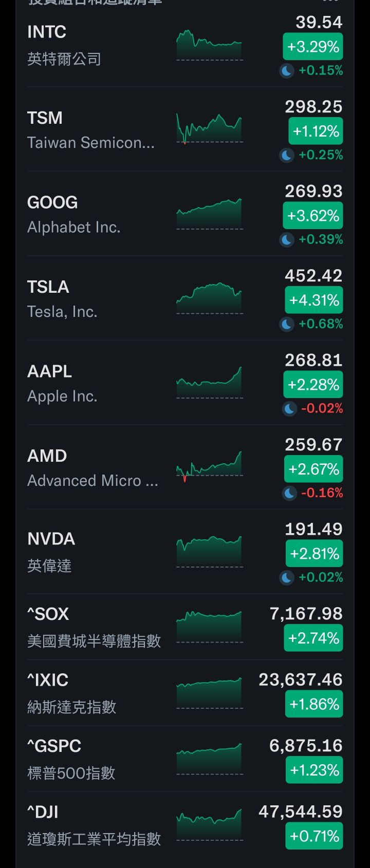Tap the ^IXIC index price 23,637.46
Image resolution: width=370 pixels, height=868 pixels.
[x=300, y=680]
